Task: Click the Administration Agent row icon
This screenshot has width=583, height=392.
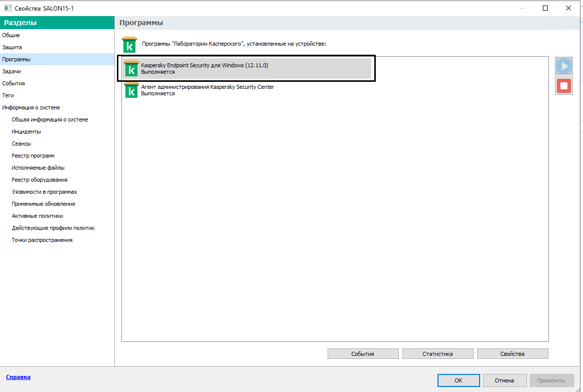Action: click(x=131, y=90)
